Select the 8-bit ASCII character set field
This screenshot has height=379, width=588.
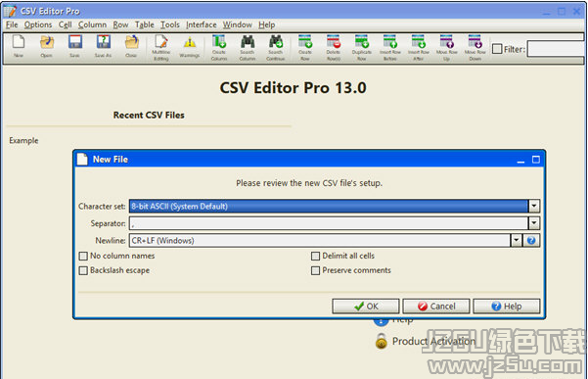[x=329, y=206]
